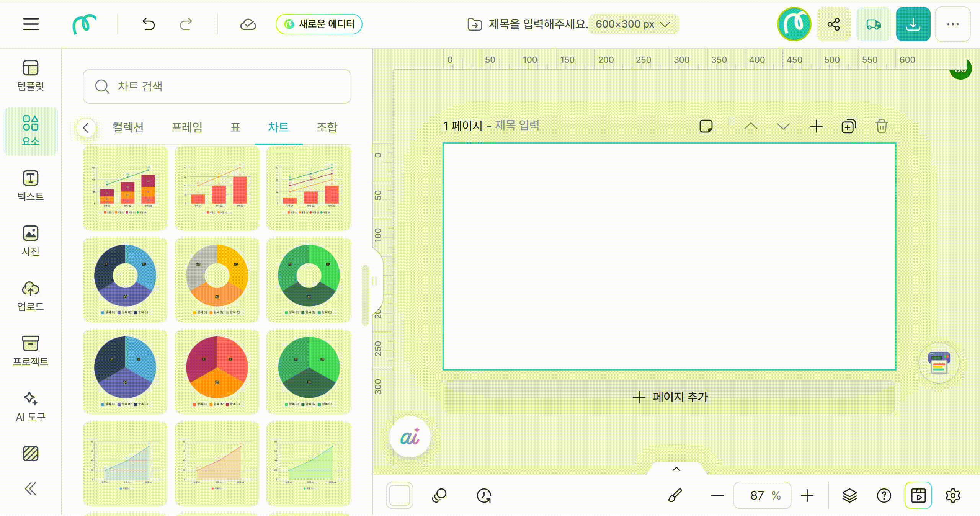Duplicate the page with copy-plus icon
The width and height of the screenshot is (980, 516).
[x=848, y=126]
